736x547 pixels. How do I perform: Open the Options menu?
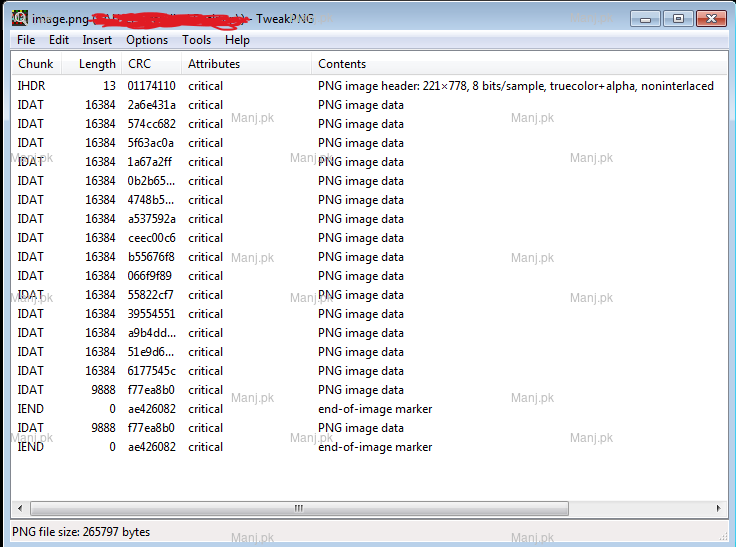click(147, 40)
